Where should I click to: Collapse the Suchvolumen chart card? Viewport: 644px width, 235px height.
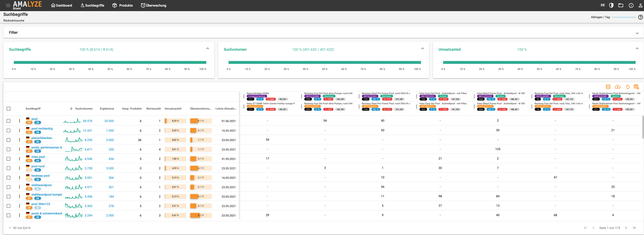point(422,48)
